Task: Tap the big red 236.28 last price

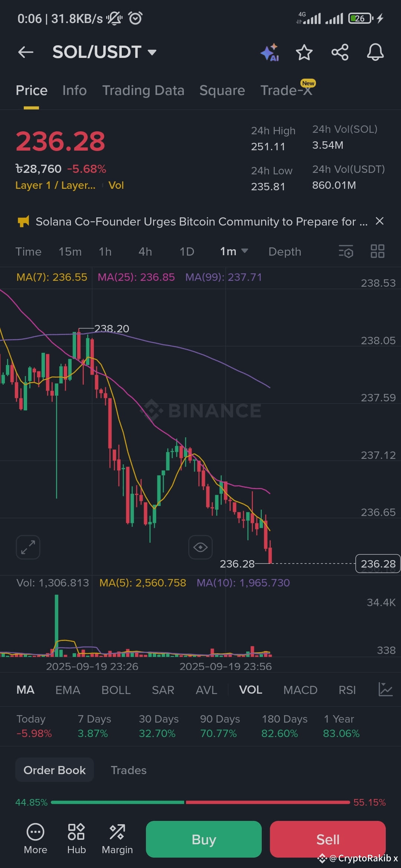Action: click(x=60, y=141)
